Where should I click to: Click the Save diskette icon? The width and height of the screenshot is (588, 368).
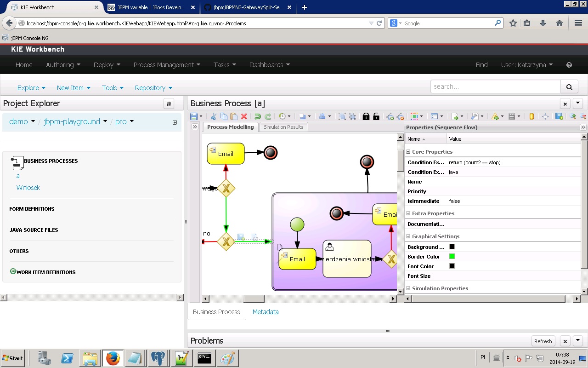(194, 116)
